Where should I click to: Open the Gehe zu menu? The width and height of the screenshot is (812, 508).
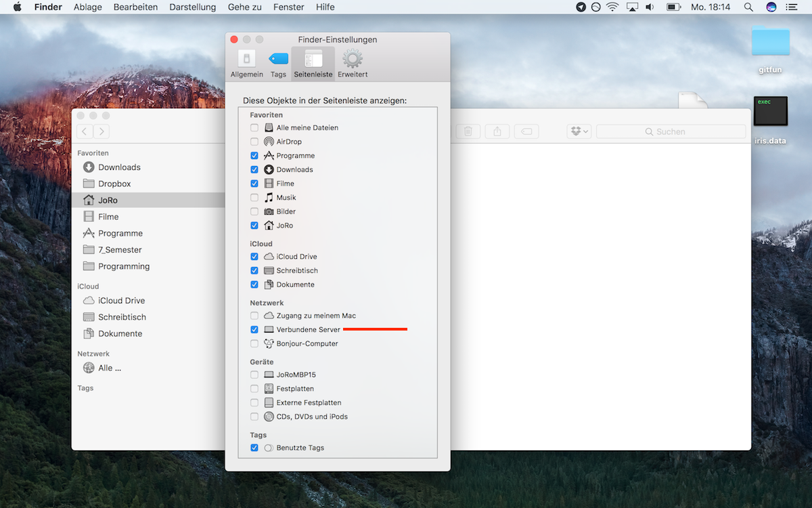click(244, 7)
